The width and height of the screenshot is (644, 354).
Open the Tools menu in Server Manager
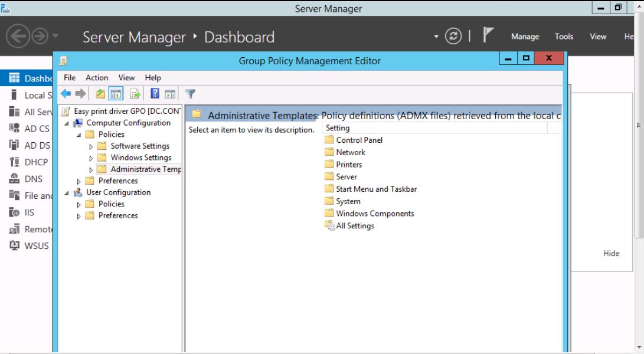[x=564, y=37]
